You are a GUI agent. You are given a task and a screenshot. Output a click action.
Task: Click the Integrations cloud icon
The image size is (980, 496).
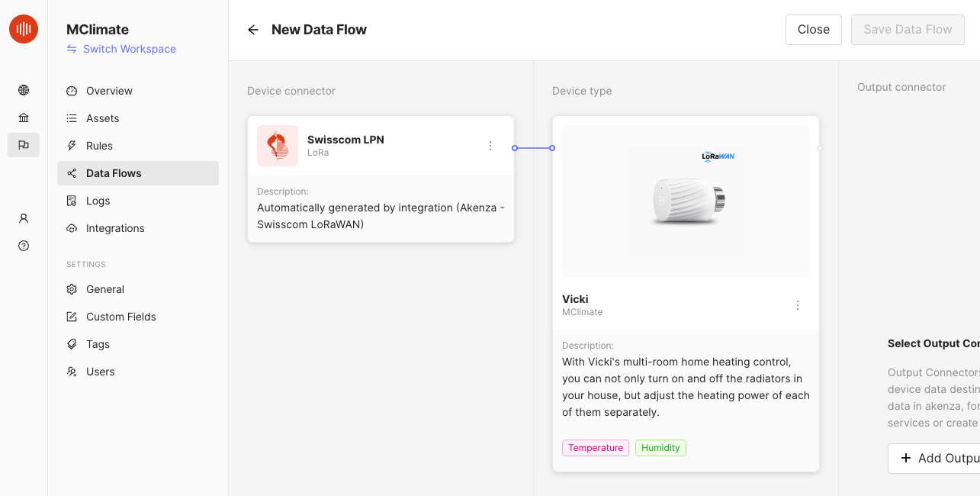click(x=72, y=228)
